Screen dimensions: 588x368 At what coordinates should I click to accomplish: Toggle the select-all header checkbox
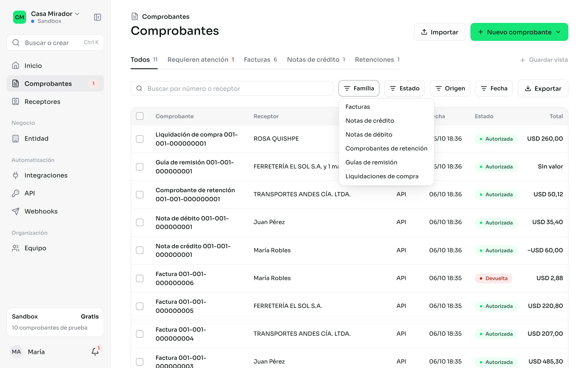click(140, 116)
